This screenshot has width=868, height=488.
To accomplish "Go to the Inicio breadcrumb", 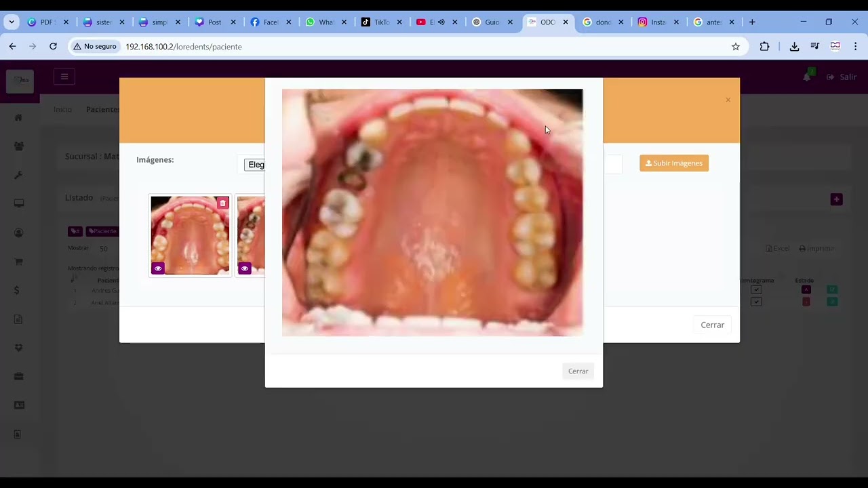I will tap(62, 109).
